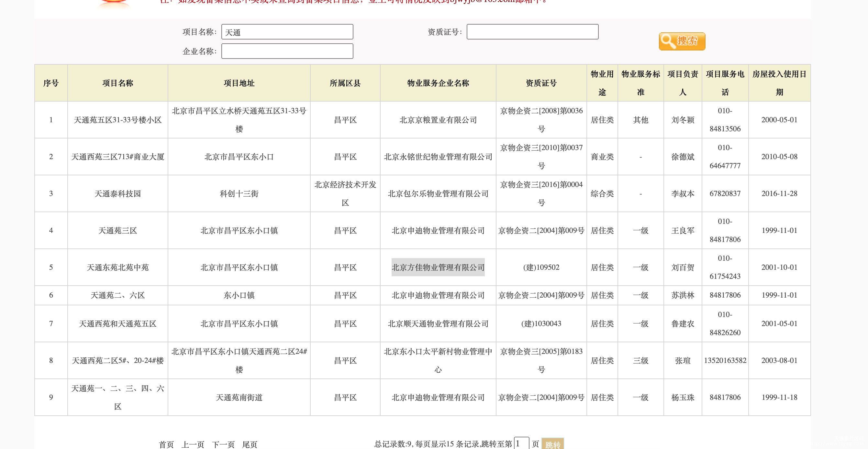Click the empty 资质证号 input field

tap(532, 32)
